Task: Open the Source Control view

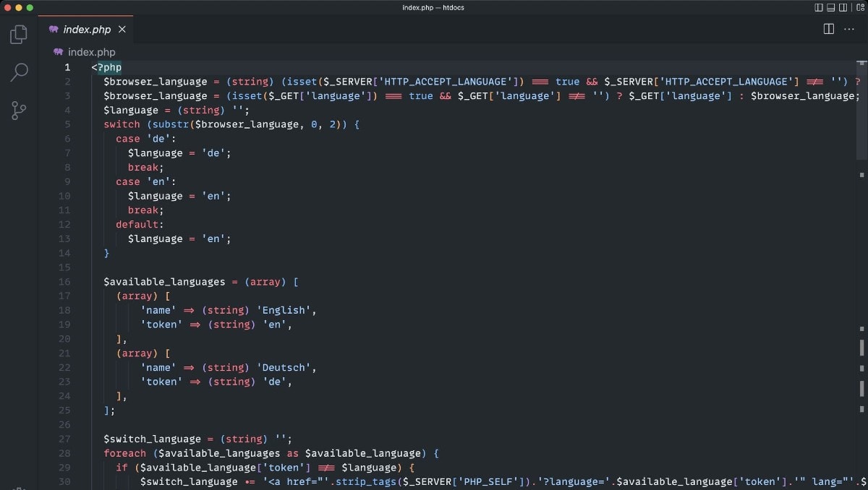Action: (19, 111)
